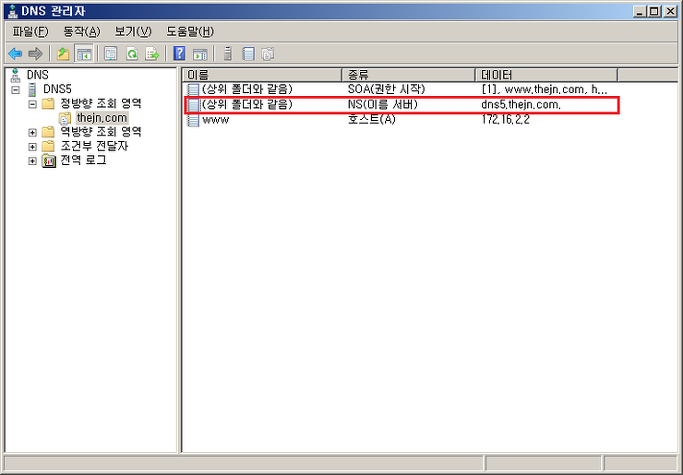The height and width of the screenshot is (475, 683).
Task: Minimize the DNS 관리자 window
Action: tap(639, 11)
